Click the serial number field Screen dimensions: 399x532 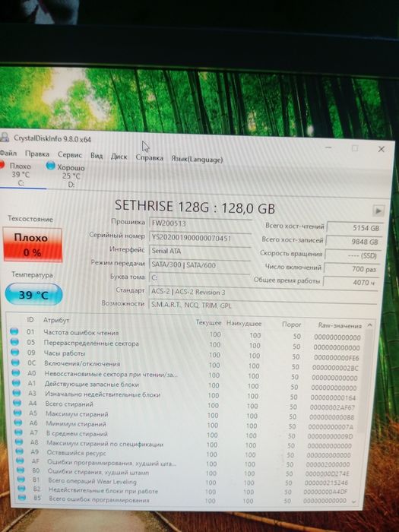200,238
